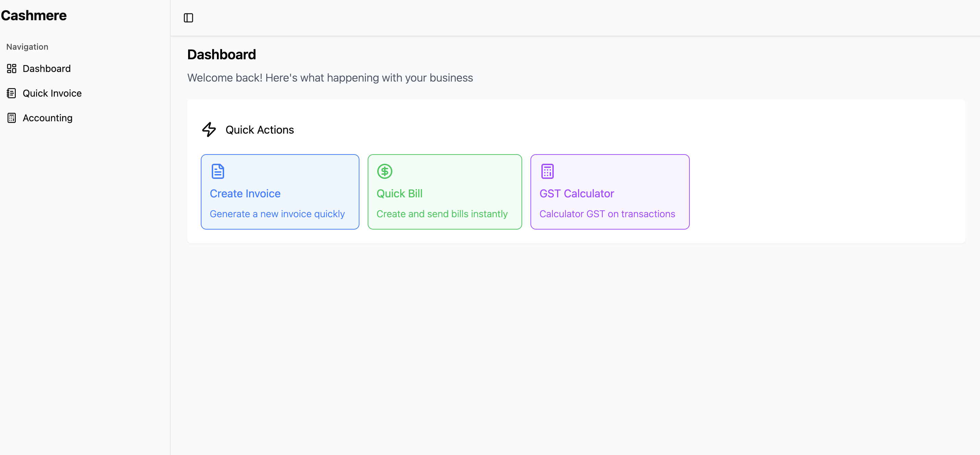This screenshot has height=455, width=980.
Task: Click the Cashmere logo title
Action: coord(34,16)
